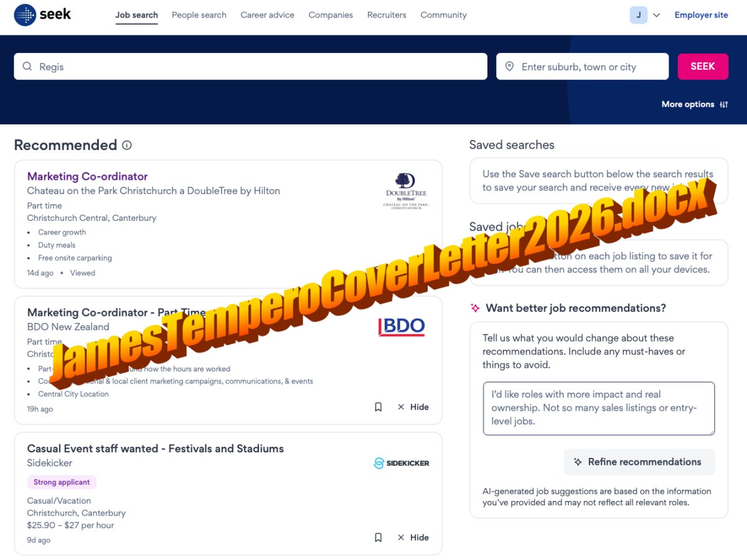Switch to People search
This screenshot has height=560, width=747.
[199, 15]
